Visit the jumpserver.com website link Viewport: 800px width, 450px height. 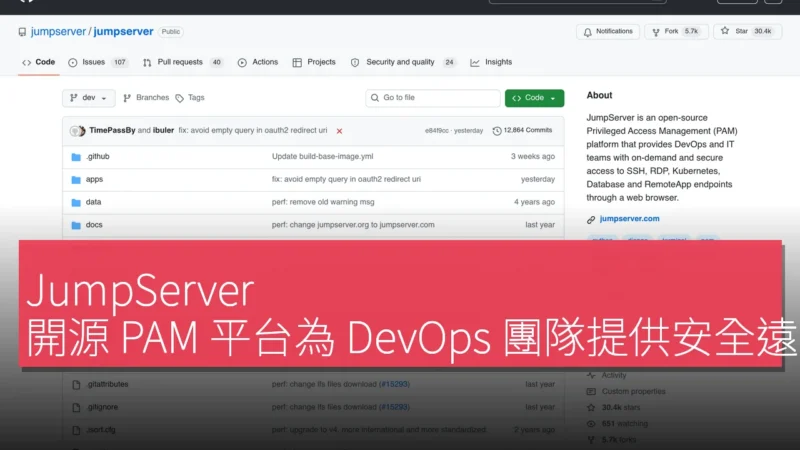630,219
